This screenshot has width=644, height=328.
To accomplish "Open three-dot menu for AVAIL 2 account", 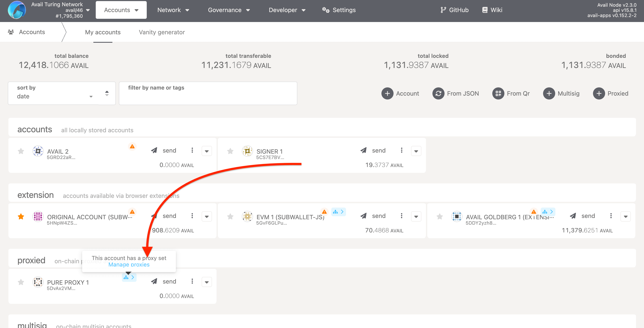I will pos(192,150).
